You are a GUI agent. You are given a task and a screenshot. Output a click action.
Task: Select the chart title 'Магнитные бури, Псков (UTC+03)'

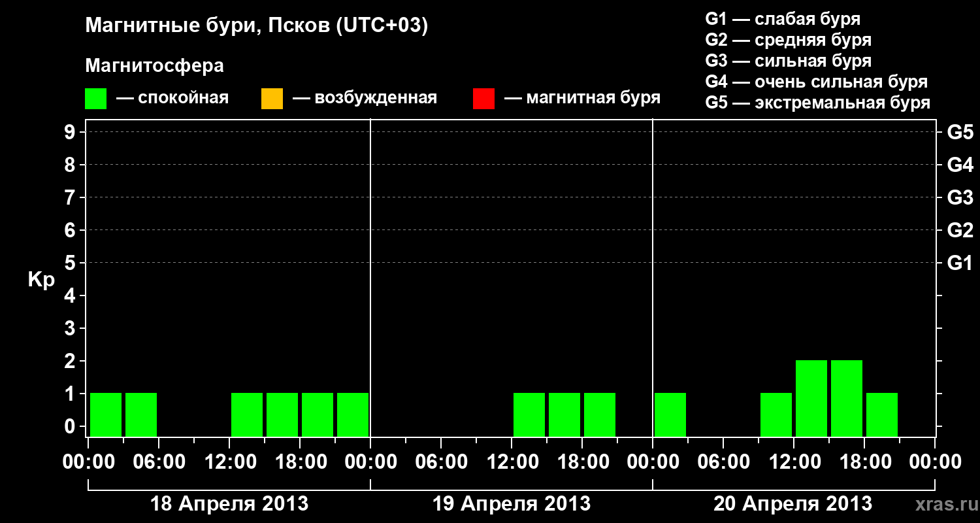point(257,26)
